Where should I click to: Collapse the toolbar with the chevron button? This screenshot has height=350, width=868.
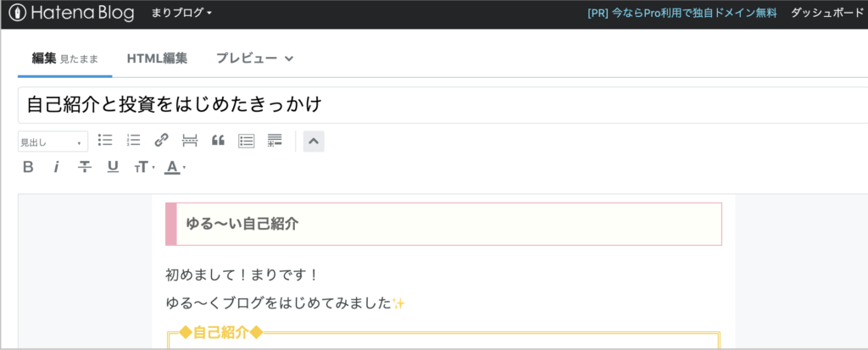click(314, 142)
